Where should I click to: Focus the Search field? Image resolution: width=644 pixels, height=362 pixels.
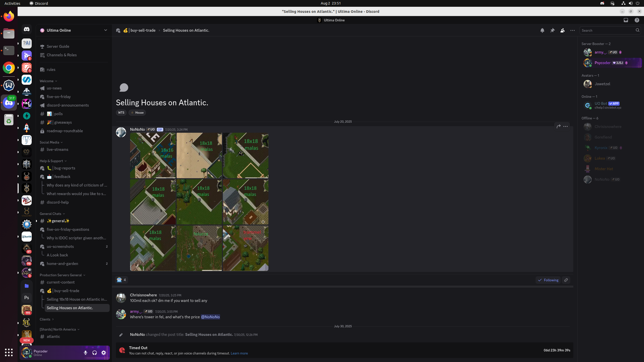[x=610, y=30]
